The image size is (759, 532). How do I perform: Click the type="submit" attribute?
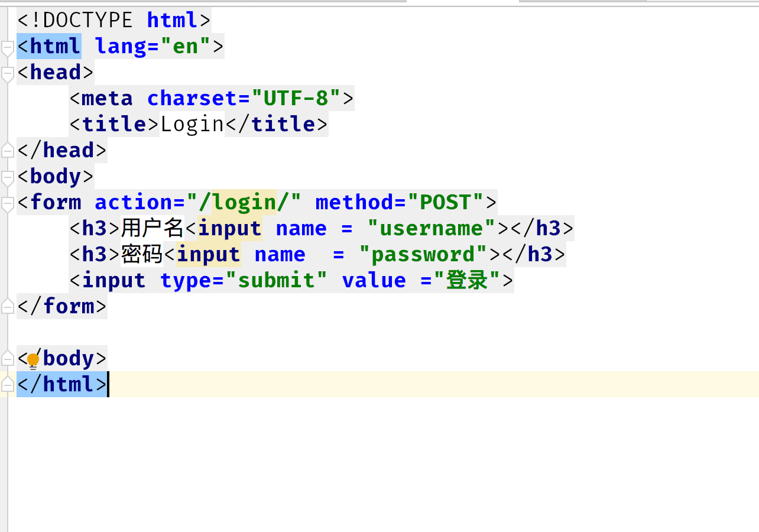[244, 280]
